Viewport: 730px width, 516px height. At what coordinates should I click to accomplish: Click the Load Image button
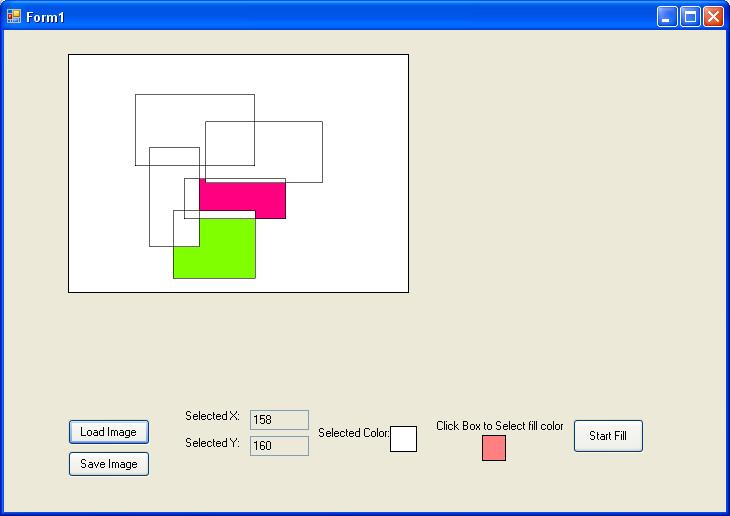click(109, 432)
